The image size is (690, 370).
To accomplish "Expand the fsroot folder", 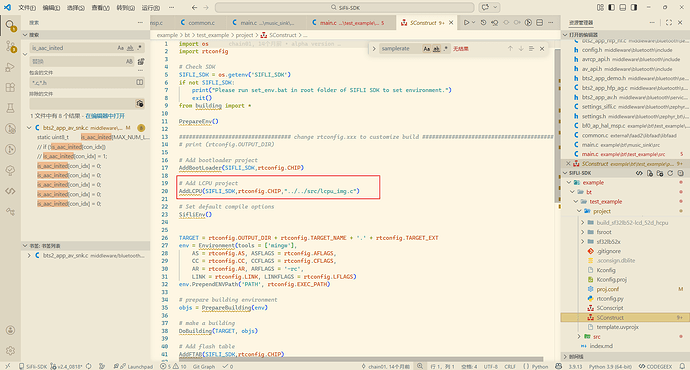I will click(583, 232).
